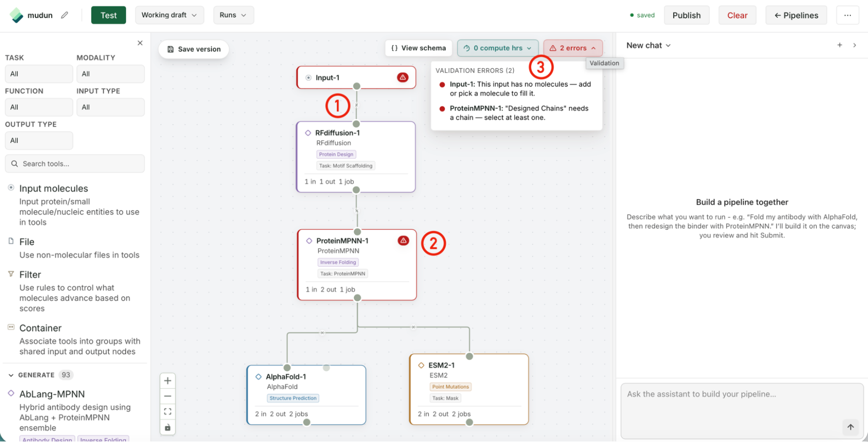868x442 pixels.
Task: Click View schema button
Action: tap(419, 48)
